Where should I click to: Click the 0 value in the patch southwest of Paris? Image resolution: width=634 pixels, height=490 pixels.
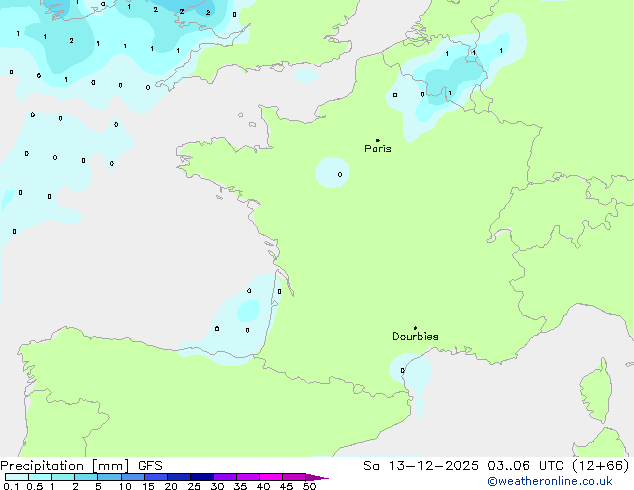point(340,175)
